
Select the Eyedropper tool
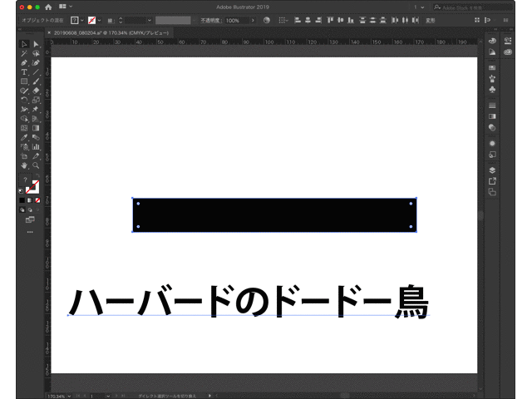pos(24,137)
